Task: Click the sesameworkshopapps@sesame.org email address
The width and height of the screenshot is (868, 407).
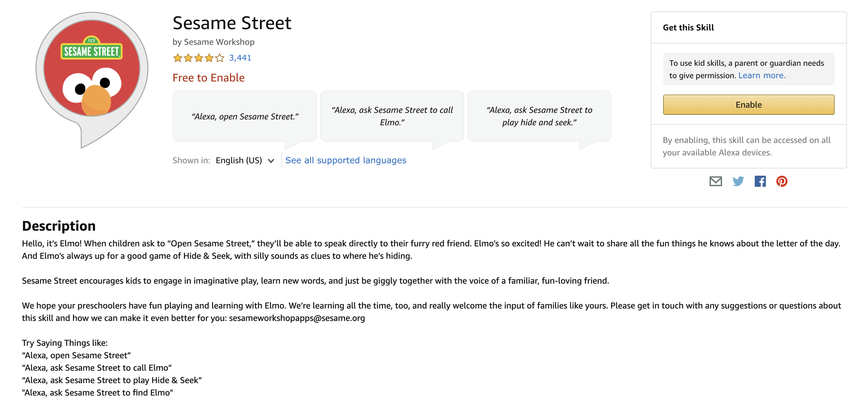Action: tap(297, 318)
